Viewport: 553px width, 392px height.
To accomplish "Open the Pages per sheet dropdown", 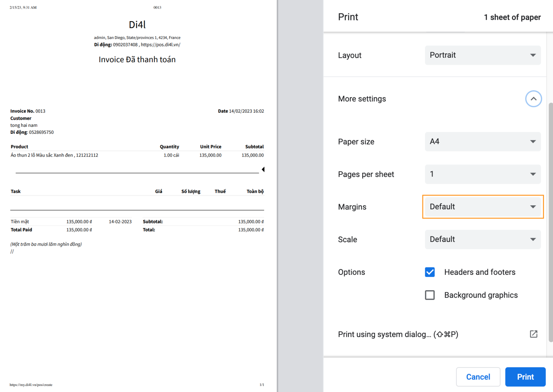I will [x=482, y=174].
